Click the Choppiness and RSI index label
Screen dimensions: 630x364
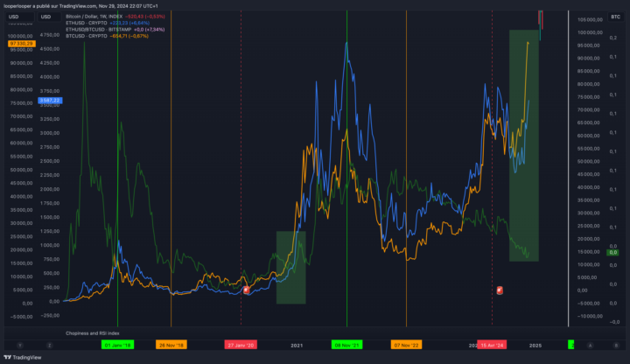click(92, 333)
